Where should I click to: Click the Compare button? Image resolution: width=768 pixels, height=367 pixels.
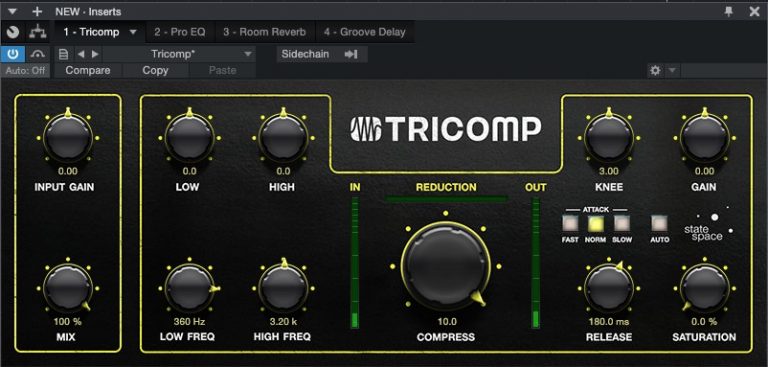coord(88,71)
